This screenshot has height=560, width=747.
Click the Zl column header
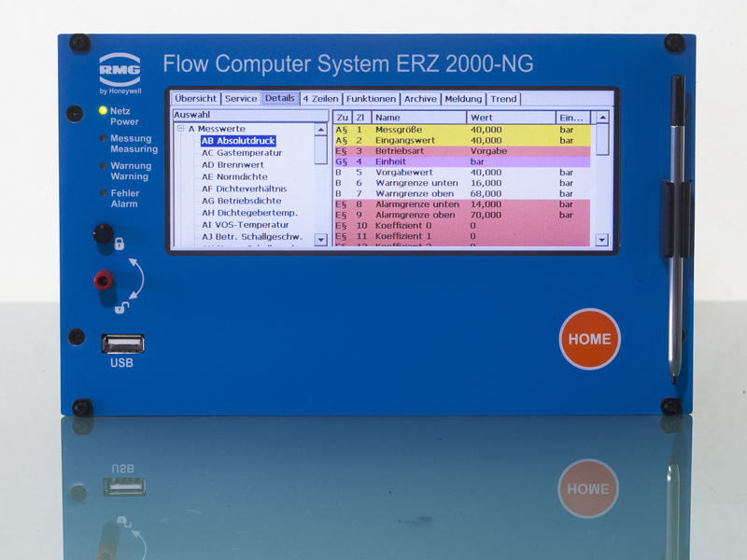point(360,118)
